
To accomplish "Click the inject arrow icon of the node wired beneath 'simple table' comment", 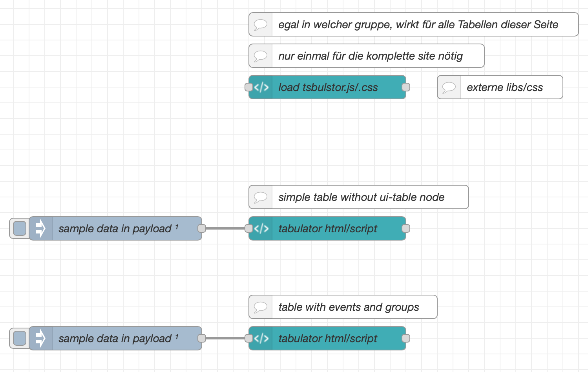I will pyautogui.click(x=40, y=228).
